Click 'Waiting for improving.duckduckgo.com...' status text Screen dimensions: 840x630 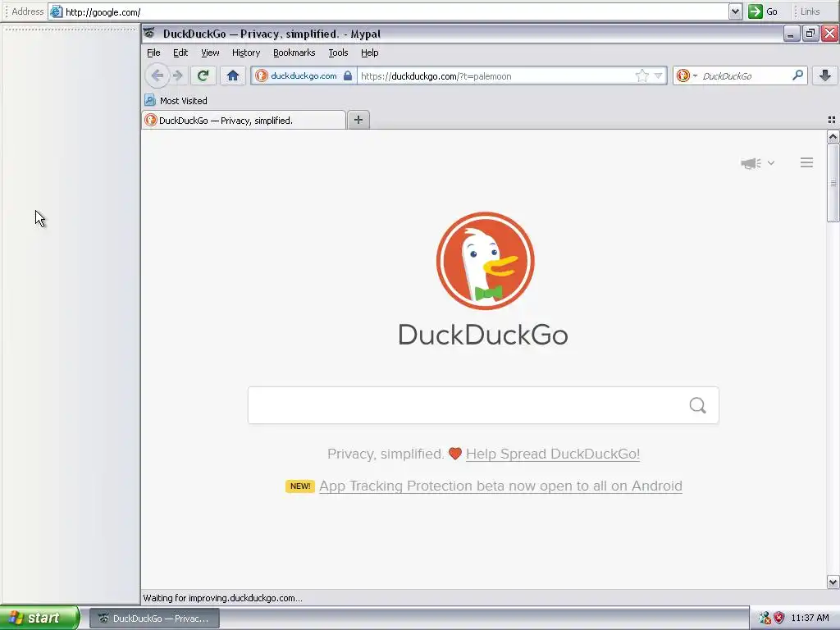tap(222, 598)
